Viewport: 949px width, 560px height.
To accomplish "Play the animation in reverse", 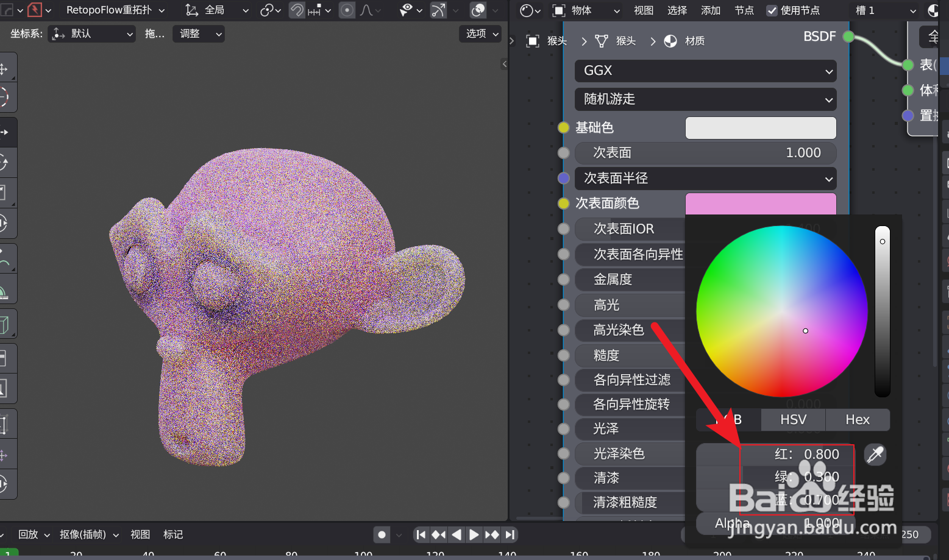I will click(457, 535).
